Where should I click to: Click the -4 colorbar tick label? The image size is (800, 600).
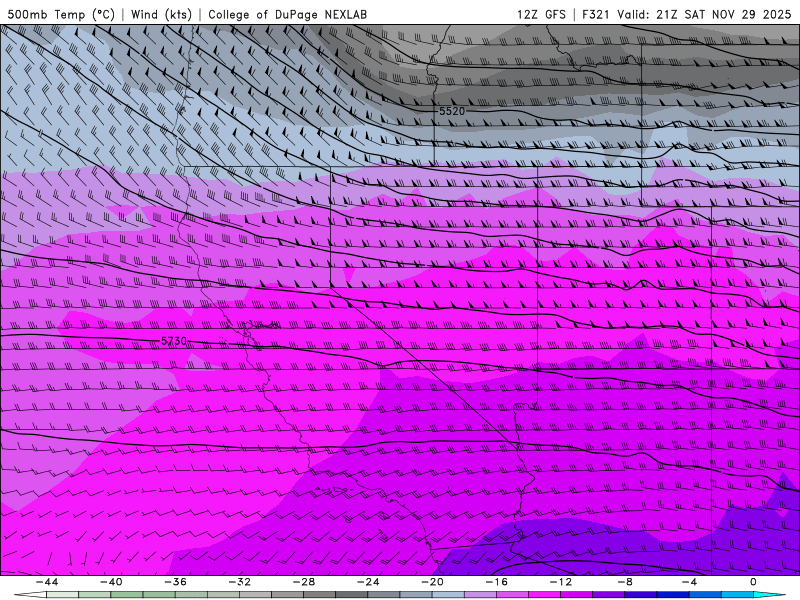pos(690,582)
